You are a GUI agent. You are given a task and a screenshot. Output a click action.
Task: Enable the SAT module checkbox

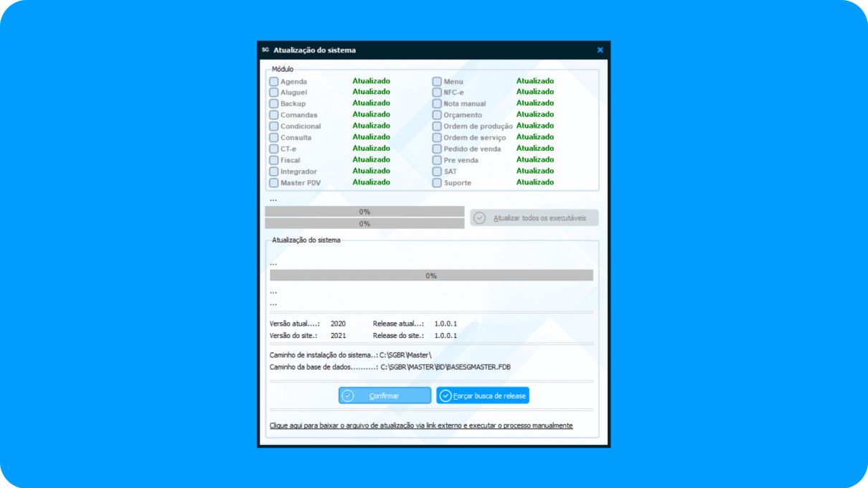(x=437, y=172)
